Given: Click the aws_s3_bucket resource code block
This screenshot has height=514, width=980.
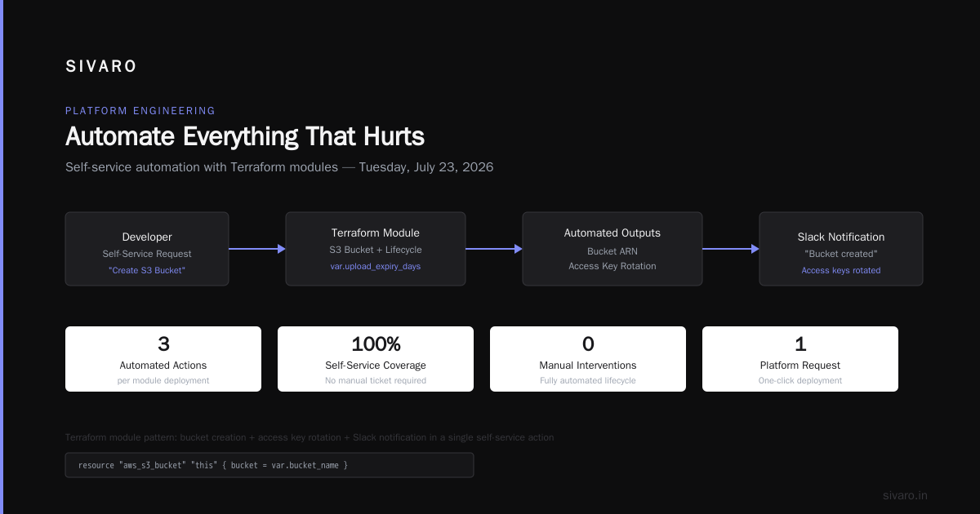Looking at the screenshot, I should (269, 465).
